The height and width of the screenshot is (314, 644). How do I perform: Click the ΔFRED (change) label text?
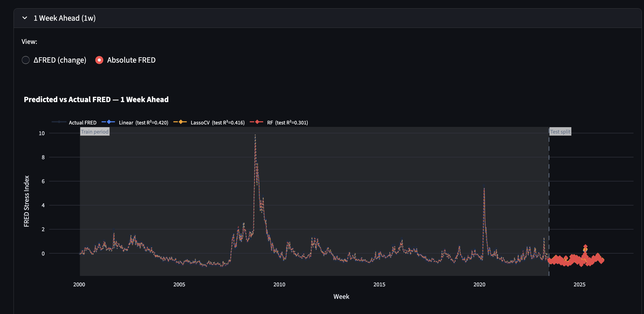60,60
